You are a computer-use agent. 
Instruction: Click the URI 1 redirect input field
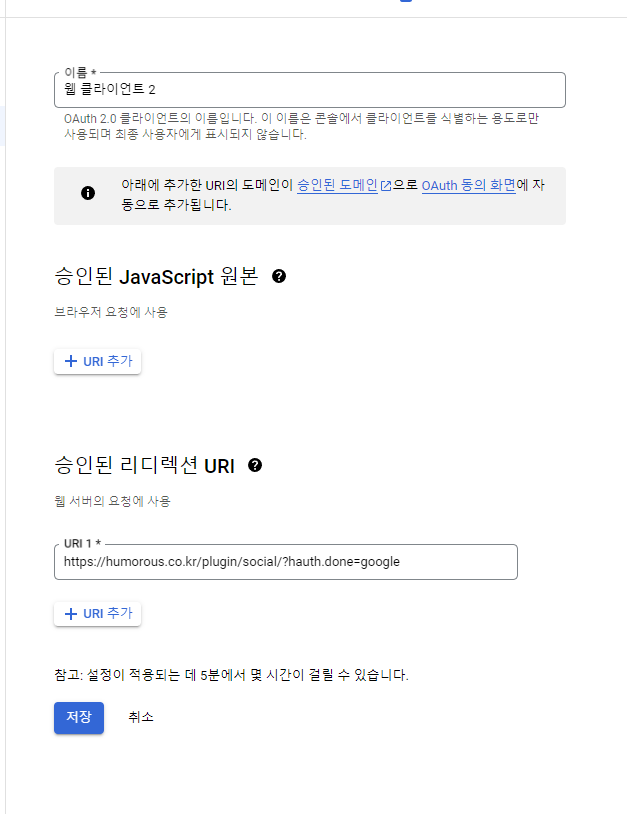click(285, 562)
